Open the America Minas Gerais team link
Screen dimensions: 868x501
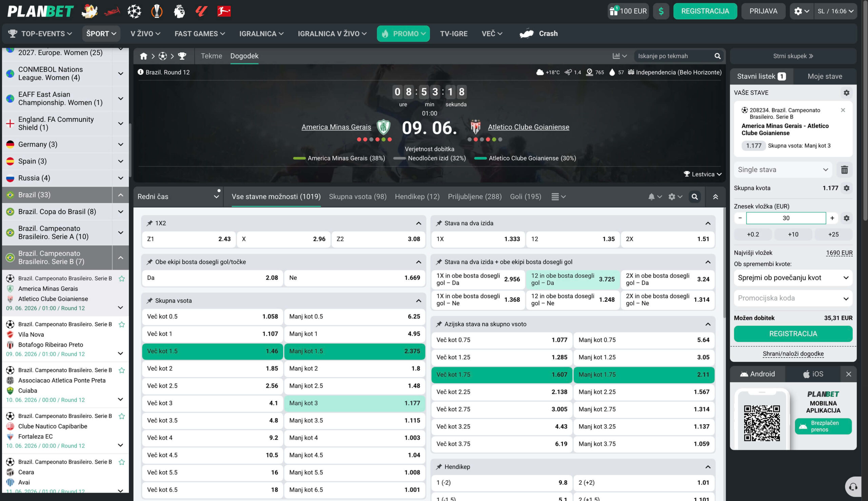click(336, 127)
